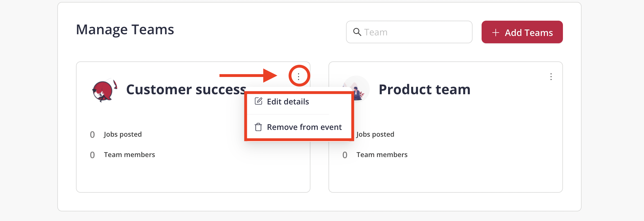The image size is (644, 221).
Task: Click the Add Teams button
Action: click(x=522, y=32)
